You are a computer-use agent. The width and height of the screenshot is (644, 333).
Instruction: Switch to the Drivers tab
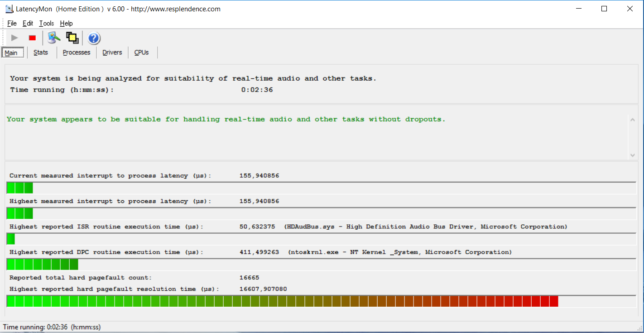pyautogui.click(x=112, y=53)
